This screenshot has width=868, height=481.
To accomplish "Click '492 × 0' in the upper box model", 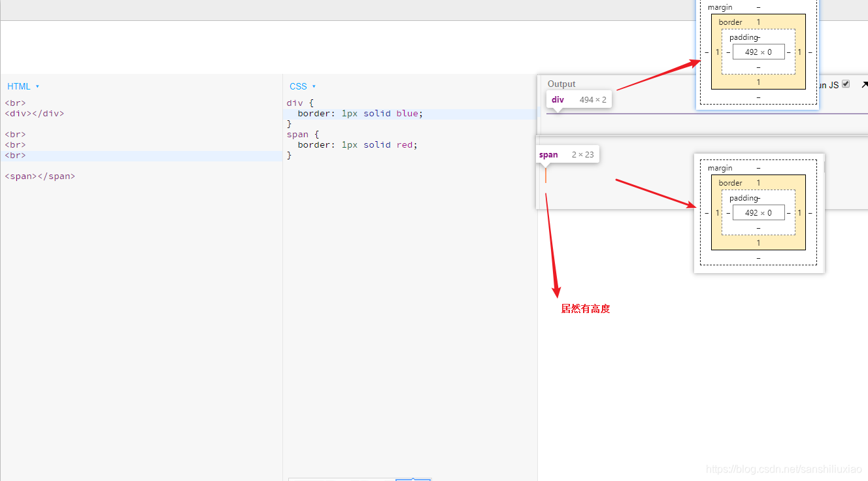I will tap(758, 52).
